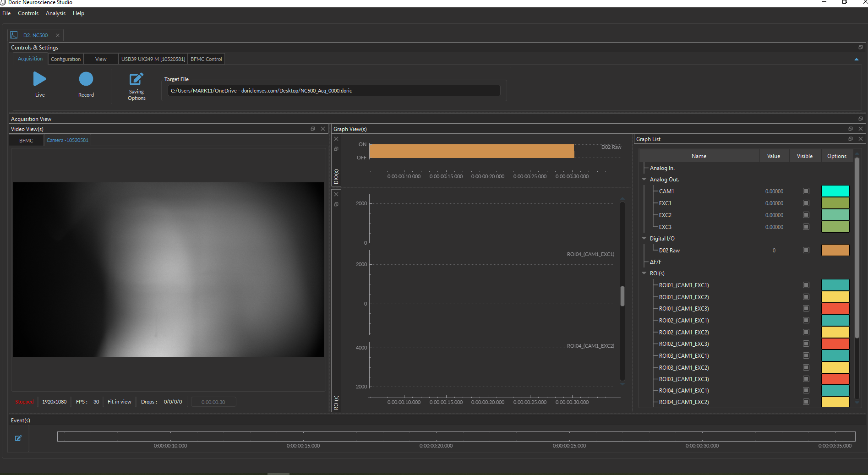Viewport: 868px width, 475px height.
Task: Undock the Graph View(s) panel
Action: [x=850, y=129]
